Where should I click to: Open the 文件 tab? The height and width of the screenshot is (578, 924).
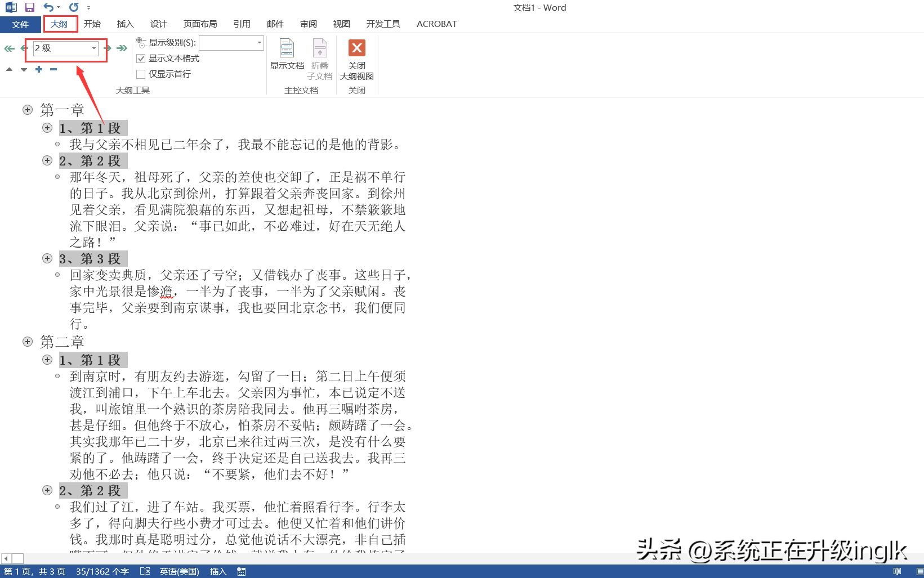pos(20,24)
